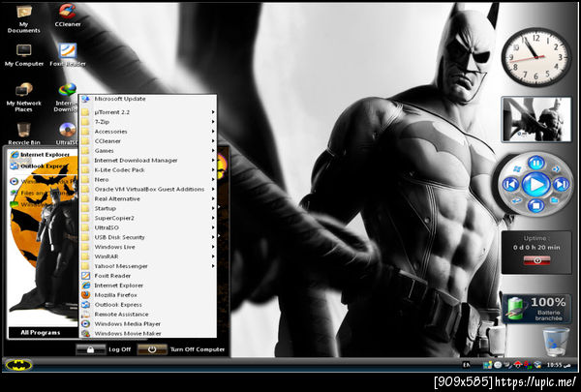Expand the K-Lite Codec Pack submenu
The height and width of the screenshot is (392, 581).
point(148,169)
